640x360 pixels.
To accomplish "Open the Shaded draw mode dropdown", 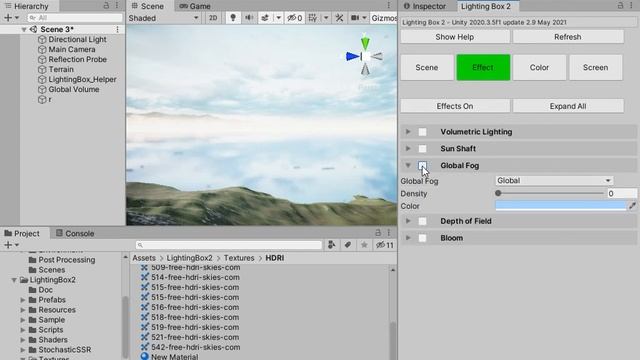I will click(x=163, y=18).
